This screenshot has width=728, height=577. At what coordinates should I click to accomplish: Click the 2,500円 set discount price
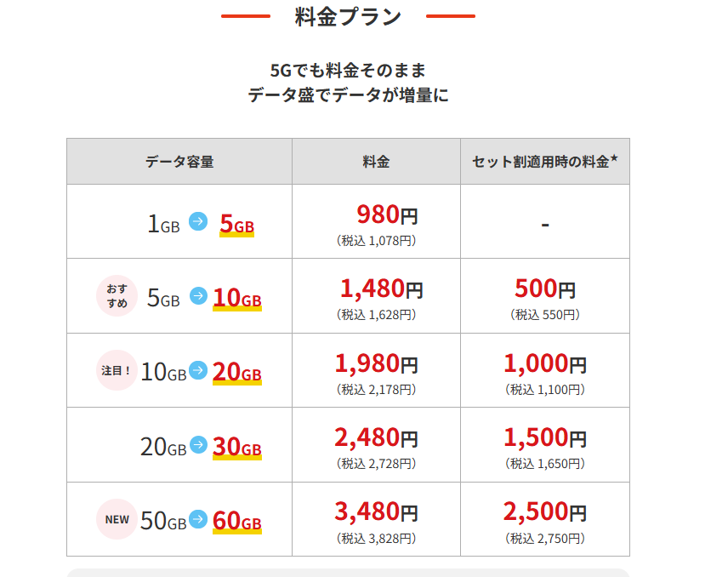tap(544, 512)
